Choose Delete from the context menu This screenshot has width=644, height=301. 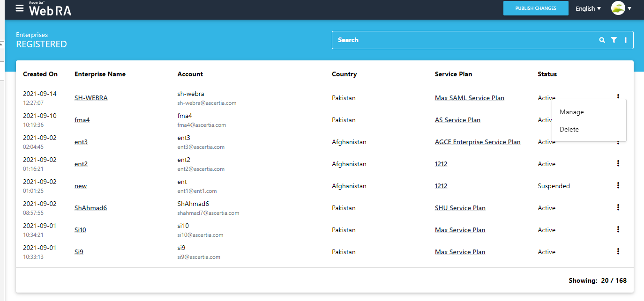coord(569,130)
